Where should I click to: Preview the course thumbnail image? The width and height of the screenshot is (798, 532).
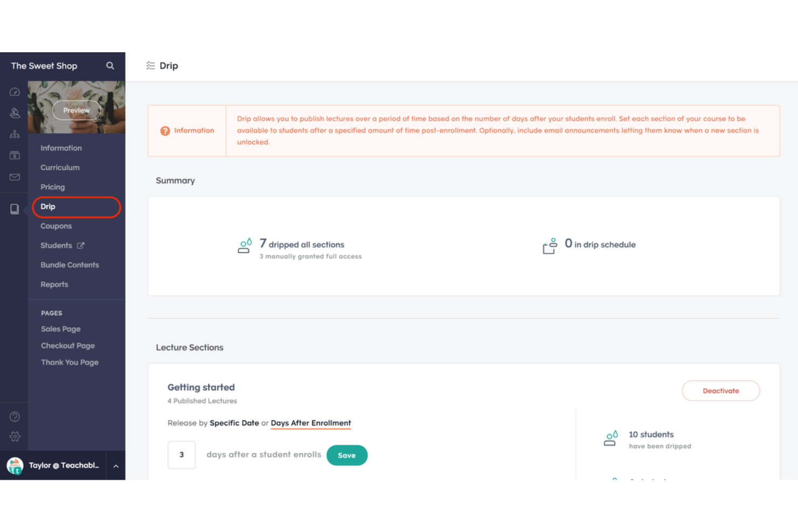point(76,110)
